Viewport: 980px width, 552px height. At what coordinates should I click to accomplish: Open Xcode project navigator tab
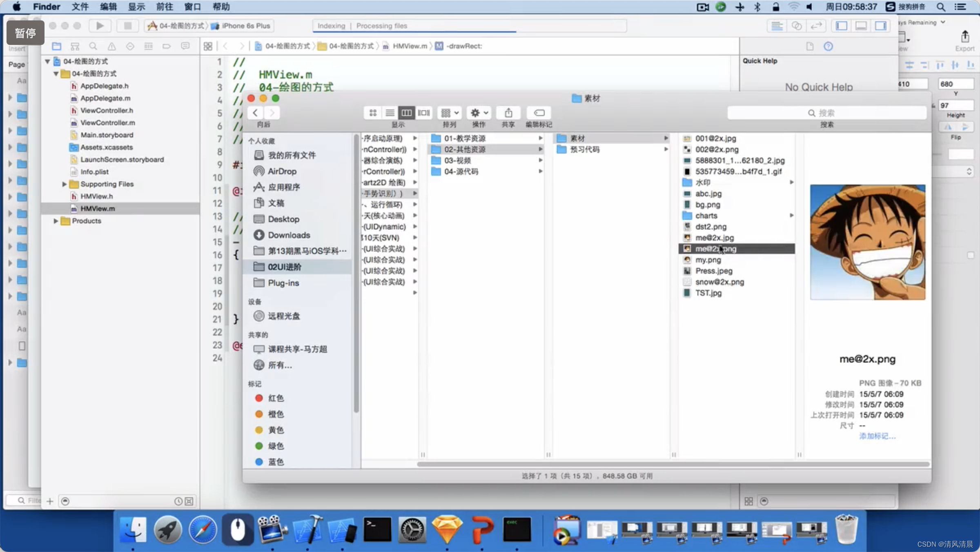click(56, 46)
